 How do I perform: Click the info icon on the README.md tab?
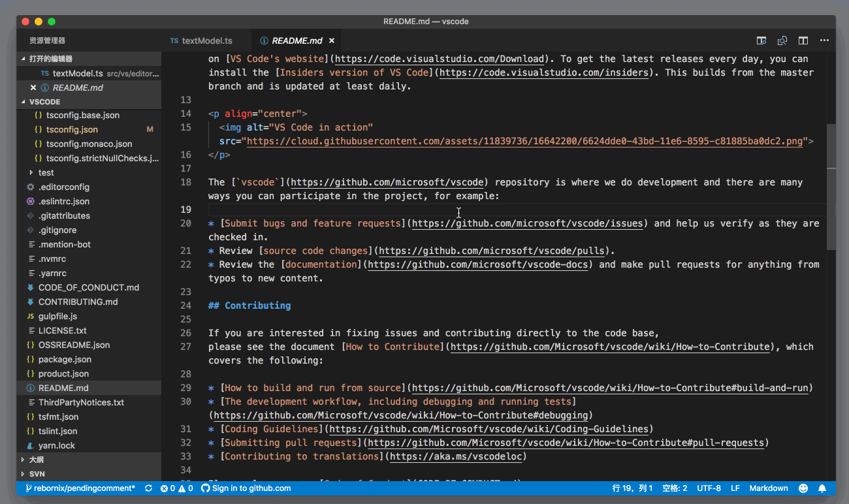pos(264,40)
